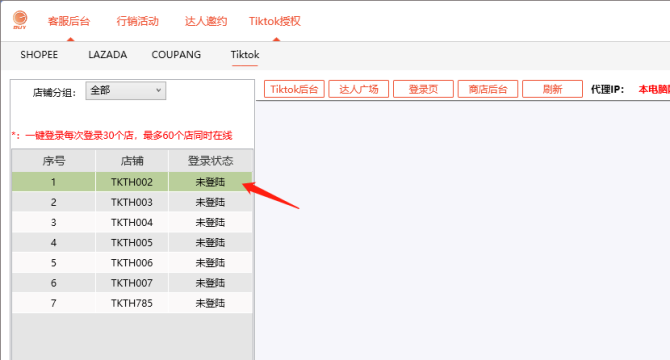This screenshot has width=670, height=360.
Task: Switch to the LAZADA tab
Action: click(108, 55)
